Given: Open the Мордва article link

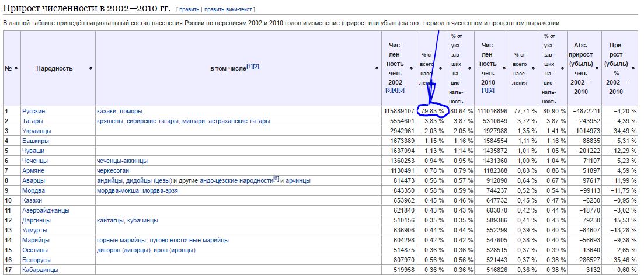Looking at the screenshot, I should pos(34,190).
